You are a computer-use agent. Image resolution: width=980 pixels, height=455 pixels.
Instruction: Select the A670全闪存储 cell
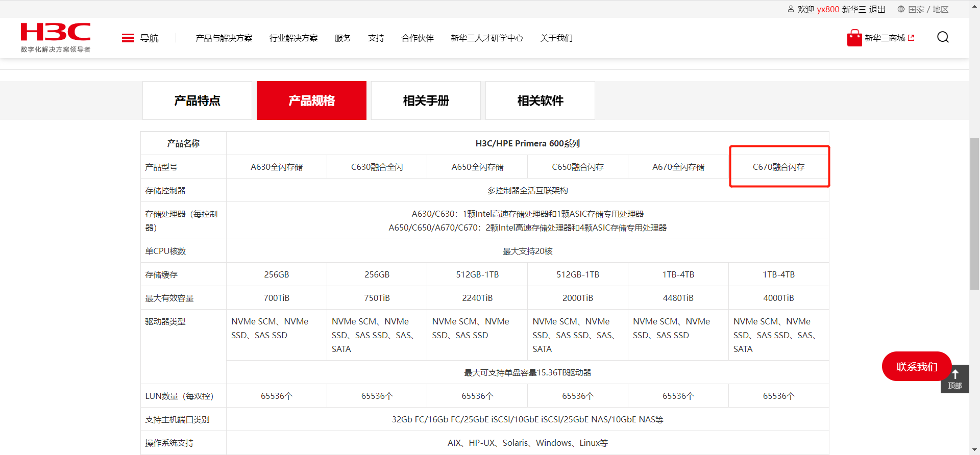click(x=678, y=167)
